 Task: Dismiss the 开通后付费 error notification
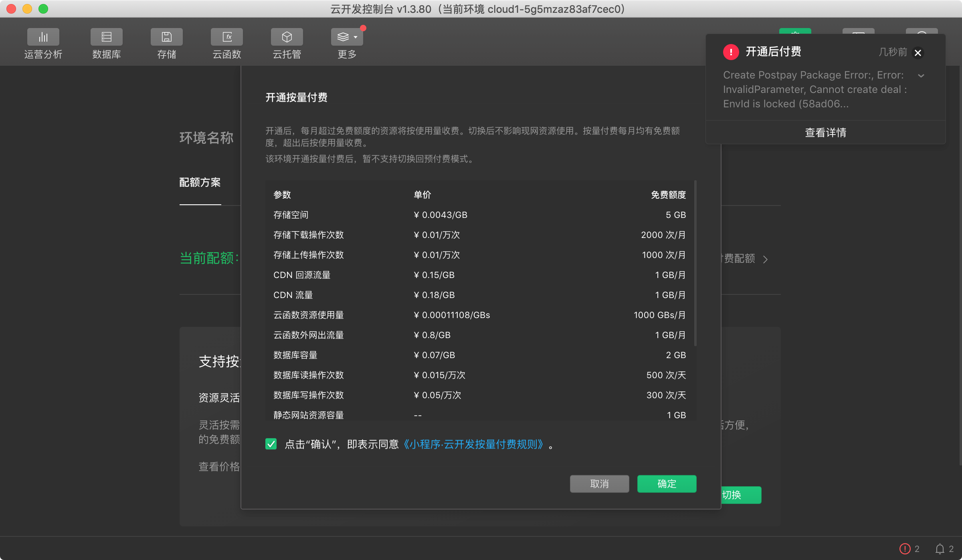(x=918, y=53)
